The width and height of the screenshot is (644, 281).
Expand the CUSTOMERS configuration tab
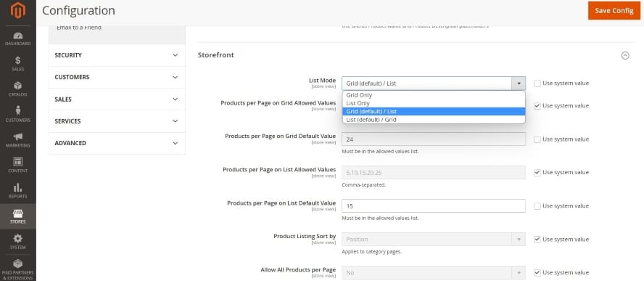coord(117,78)
